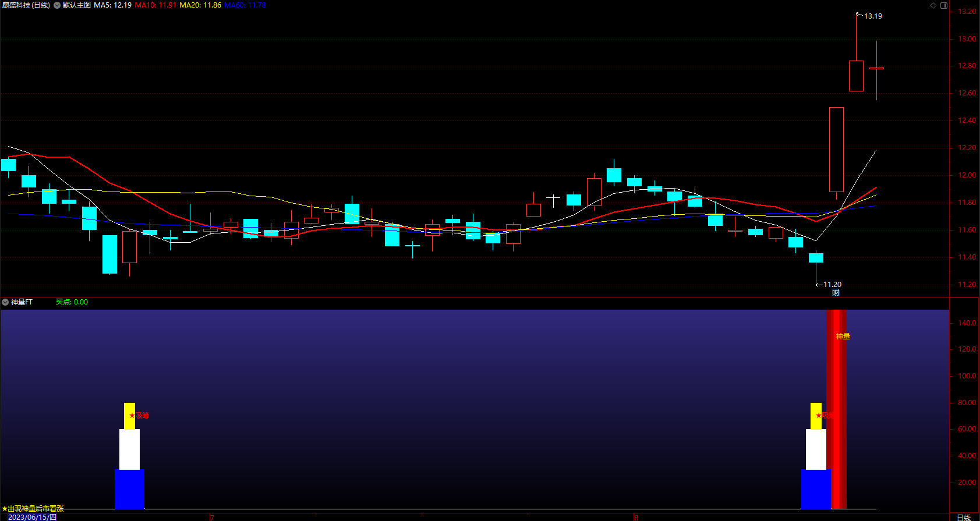Click the MA20: 11.86 indicator label

[x=200, y=5]
